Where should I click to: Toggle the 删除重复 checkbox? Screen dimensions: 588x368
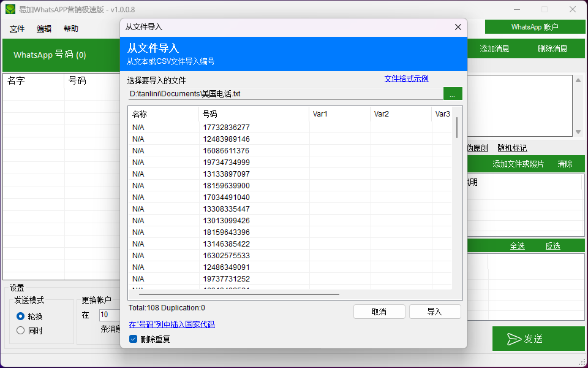[133, 339]
